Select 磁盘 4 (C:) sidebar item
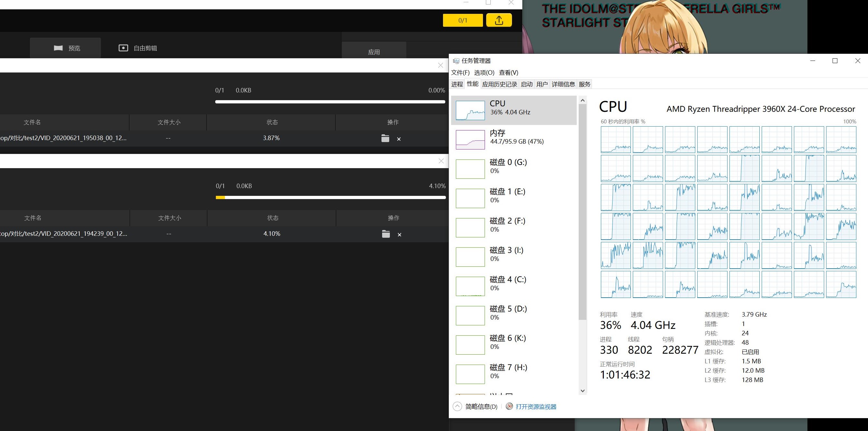The height and width of the screenshot is (431, 868). pos(514,286)
